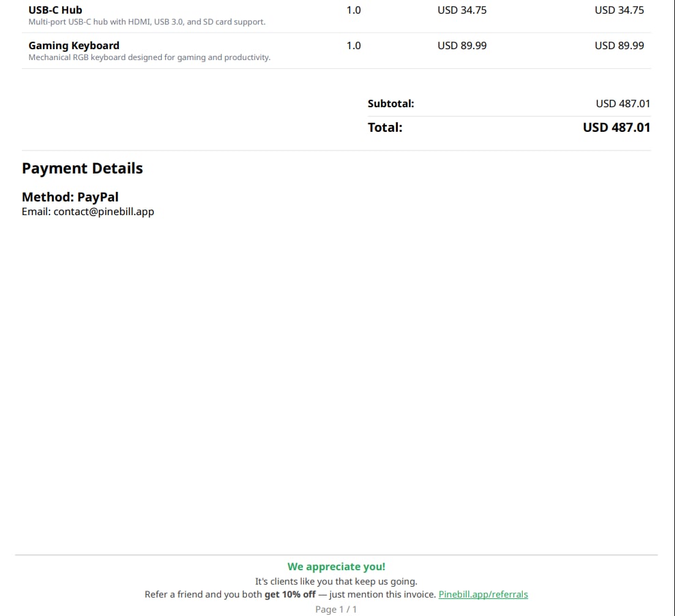
Task: Click the 'Method: PayPal' text
Action: click(x=70, y=197)
